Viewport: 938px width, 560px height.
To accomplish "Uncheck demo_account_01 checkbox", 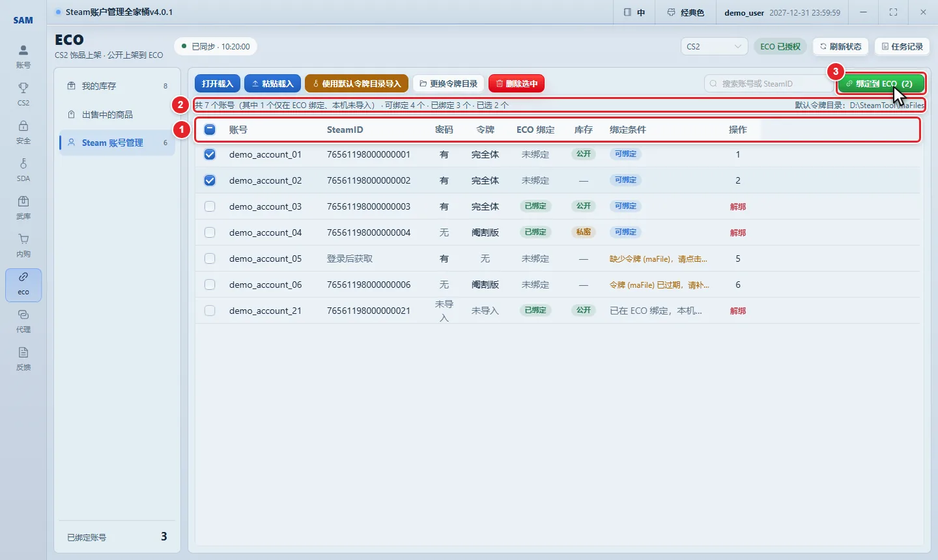I will click(x=210, y=154).
